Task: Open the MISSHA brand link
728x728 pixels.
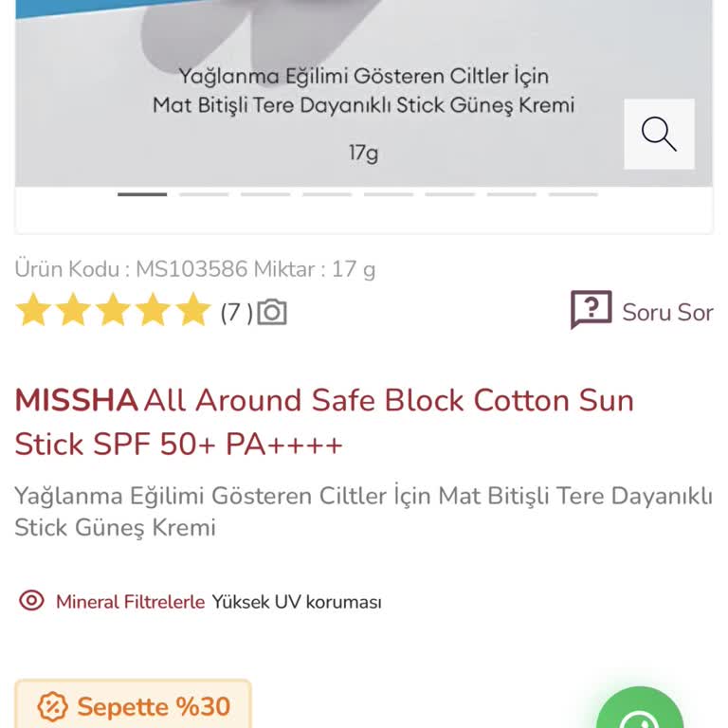Action: [77, 400]
